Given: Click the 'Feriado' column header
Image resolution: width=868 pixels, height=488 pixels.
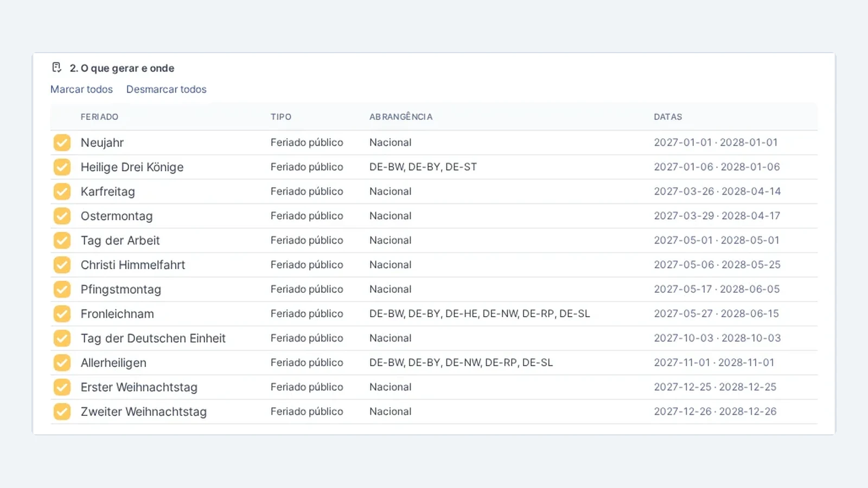Looking at the screenshot, I should 99,117.
